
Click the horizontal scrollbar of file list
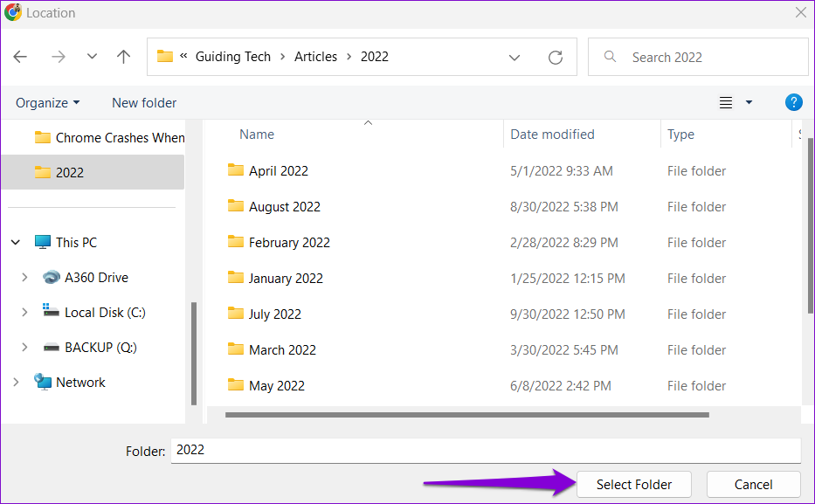pos(466,415)
